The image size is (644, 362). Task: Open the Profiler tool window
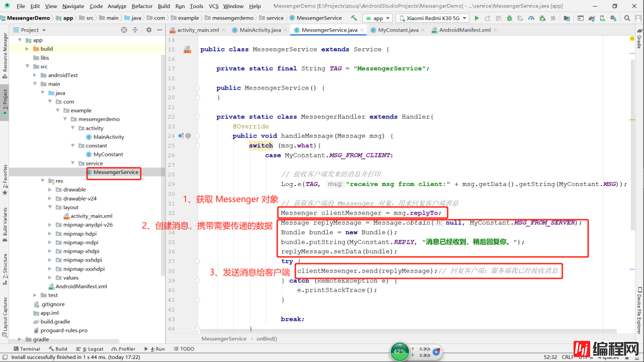coord(123,349)
